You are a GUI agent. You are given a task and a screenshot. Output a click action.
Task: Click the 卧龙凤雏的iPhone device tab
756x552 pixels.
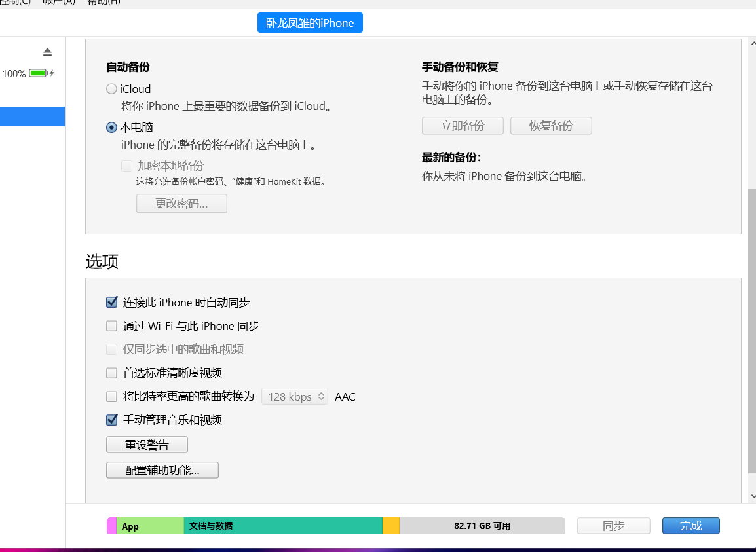(x=310, y=23)
